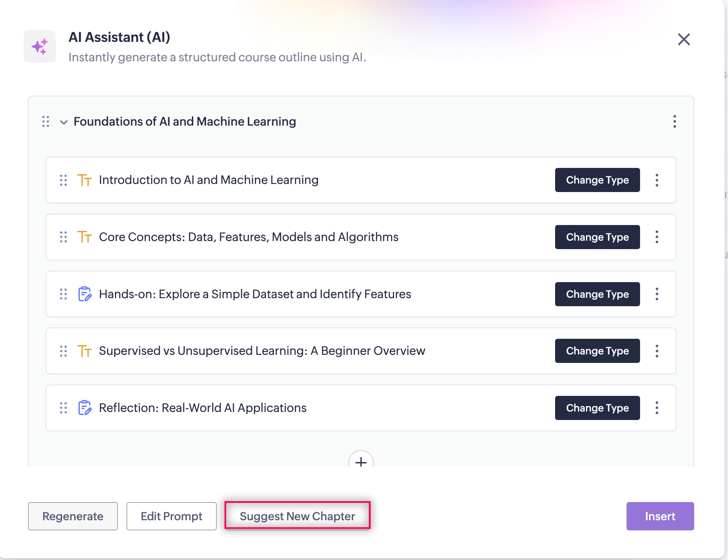Viewport: 728px width, 560px height.
Task: Click Suggest New Chapter
Action: pos(297,516)
